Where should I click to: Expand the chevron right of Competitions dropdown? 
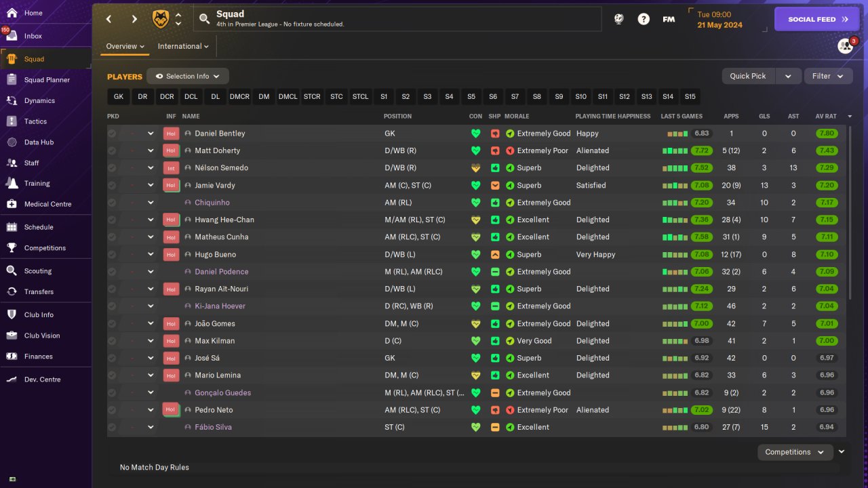coord(842,451)
